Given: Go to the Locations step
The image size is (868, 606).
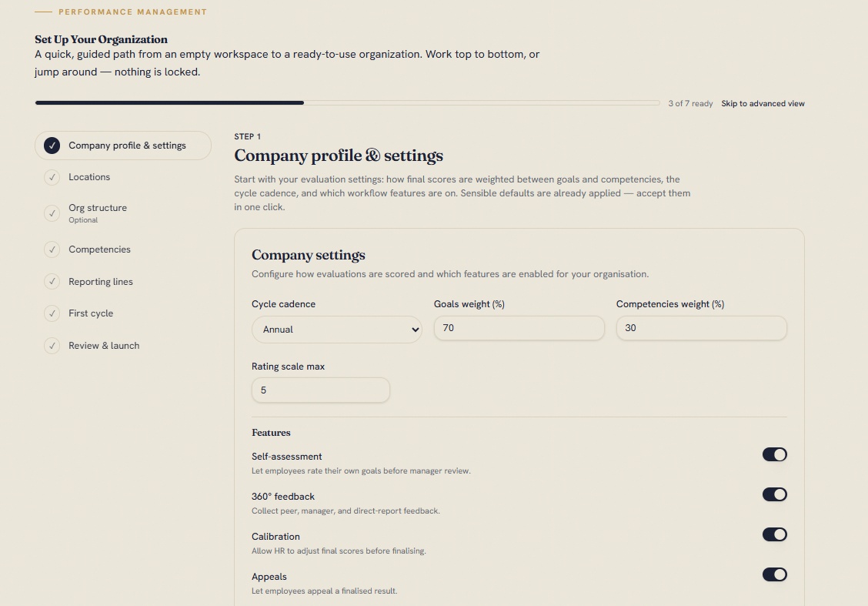Looking at the screenshot, I should [123, 177].
